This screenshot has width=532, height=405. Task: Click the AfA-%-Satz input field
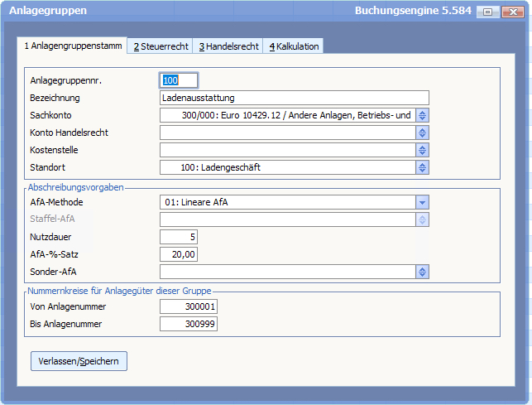[x=179, y=254]
